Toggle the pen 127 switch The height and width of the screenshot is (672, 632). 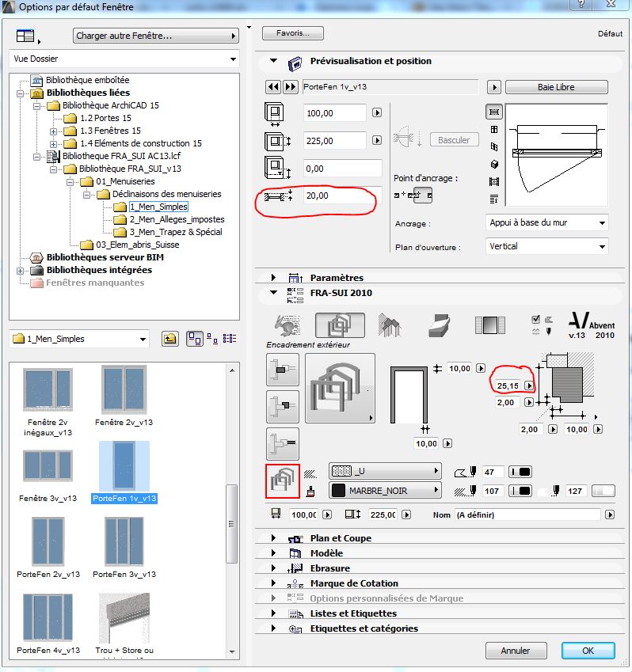click(603, 492)
